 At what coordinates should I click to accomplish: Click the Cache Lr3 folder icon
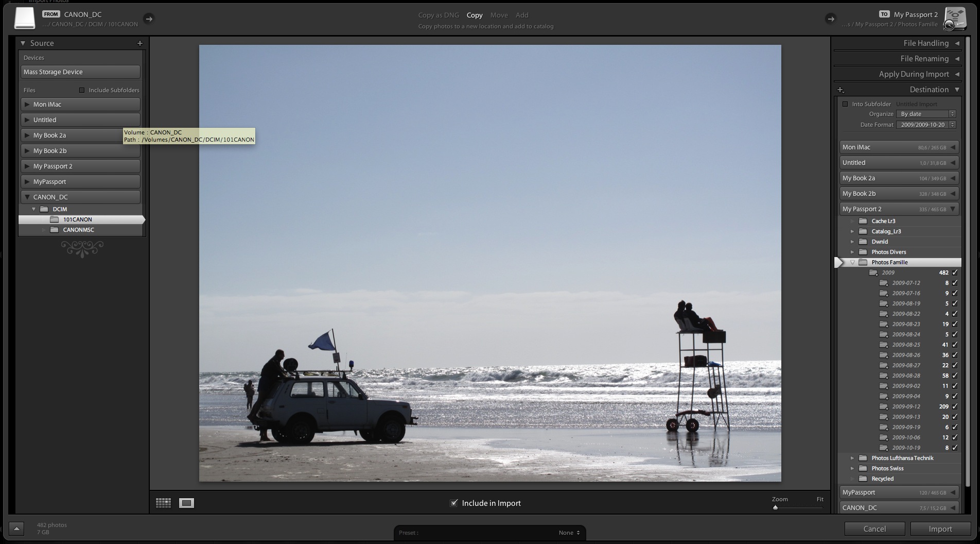(x=863, y=221)
